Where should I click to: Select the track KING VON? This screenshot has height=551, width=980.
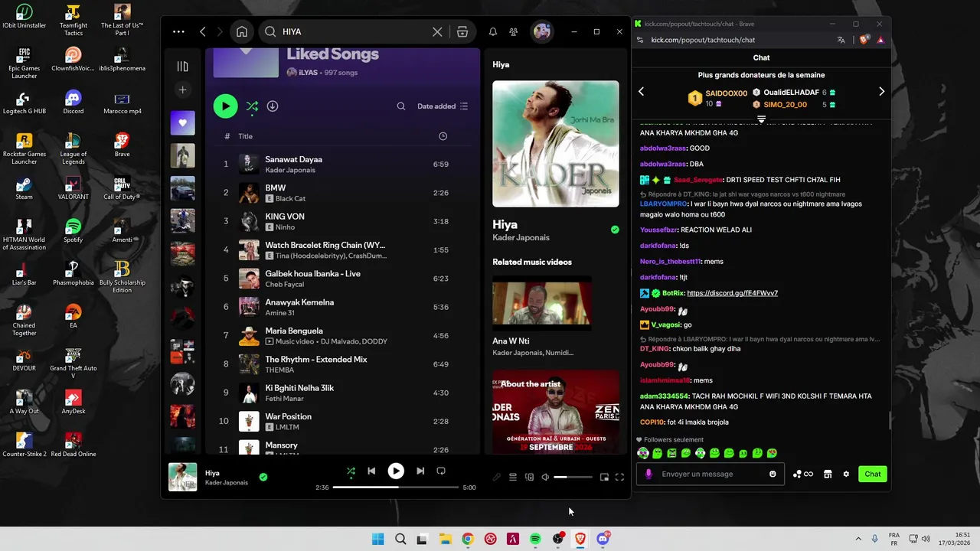click(x=343, y=221)
